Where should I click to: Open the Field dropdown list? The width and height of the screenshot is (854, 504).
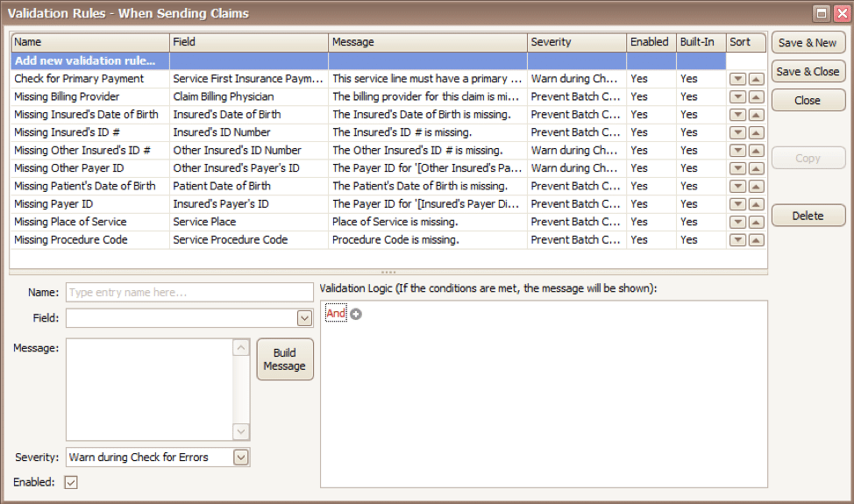click(304, 318)
